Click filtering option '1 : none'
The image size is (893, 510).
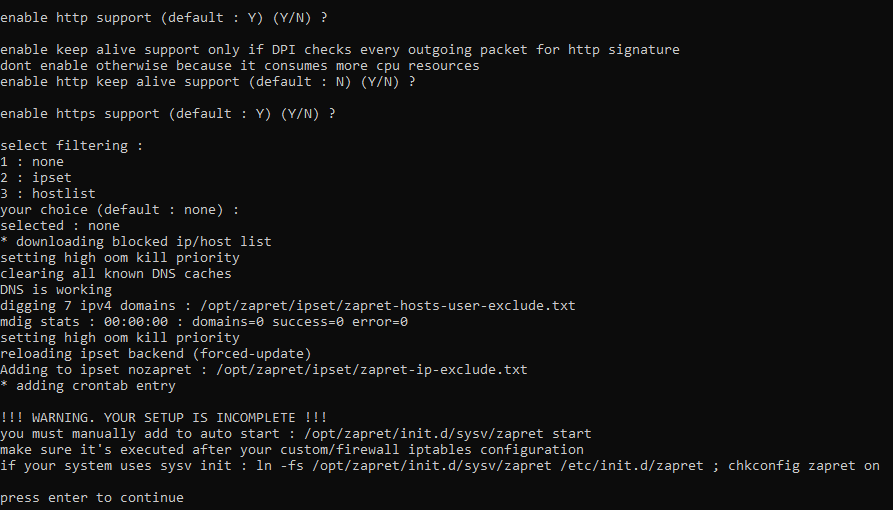tap(32, 161)
